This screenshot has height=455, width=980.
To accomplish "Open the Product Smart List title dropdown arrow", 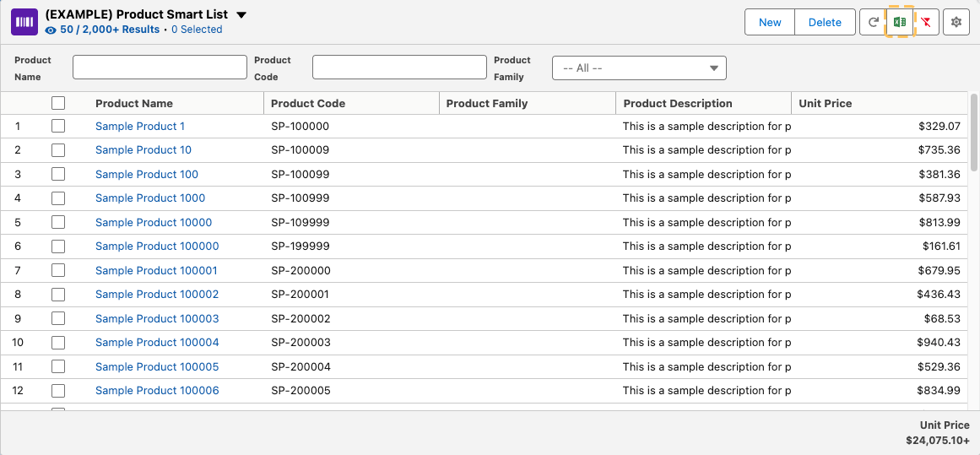I will tap(241, 15).
